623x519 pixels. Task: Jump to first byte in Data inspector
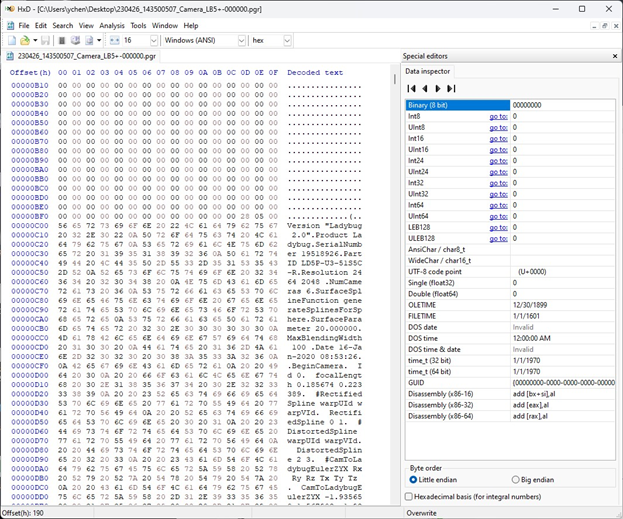(x=412, y=89)
